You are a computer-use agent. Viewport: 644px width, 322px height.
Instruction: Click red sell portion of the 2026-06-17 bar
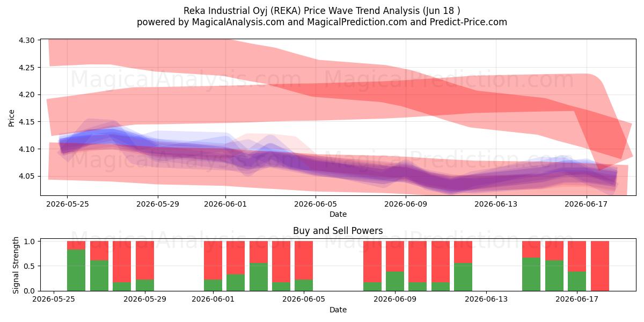pyautogui.click(x=577, y=257)
